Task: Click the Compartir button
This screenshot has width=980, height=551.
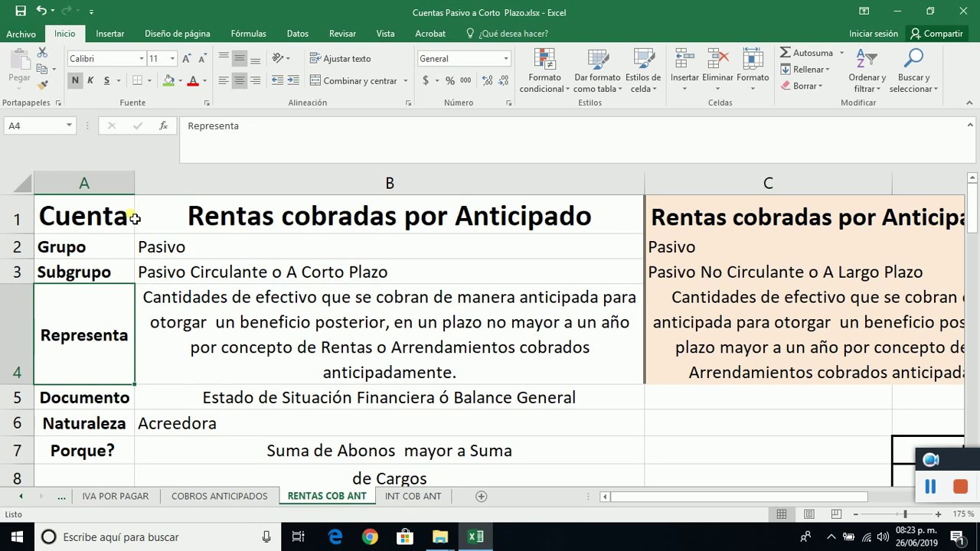Action: pyautogui.click(x=936, y=34)
